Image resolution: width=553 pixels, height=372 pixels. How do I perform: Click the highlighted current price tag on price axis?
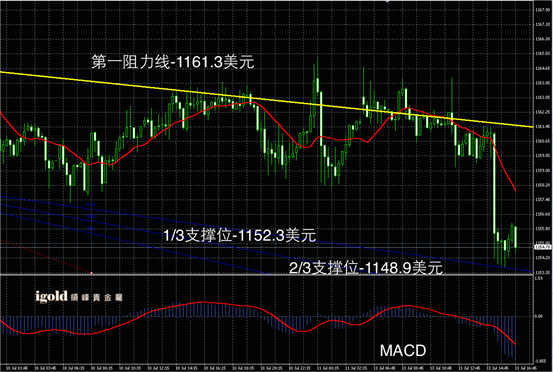(543, 247)
